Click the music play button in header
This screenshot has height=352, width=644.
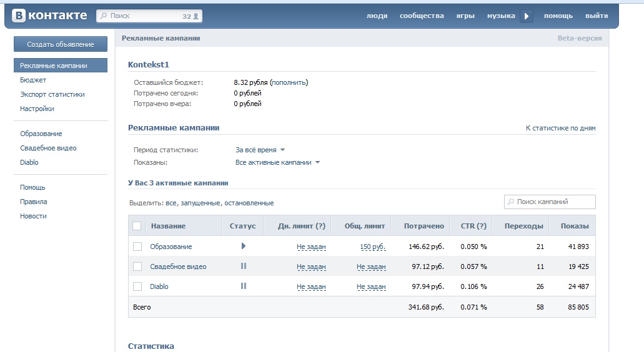(x=526, y=16)
